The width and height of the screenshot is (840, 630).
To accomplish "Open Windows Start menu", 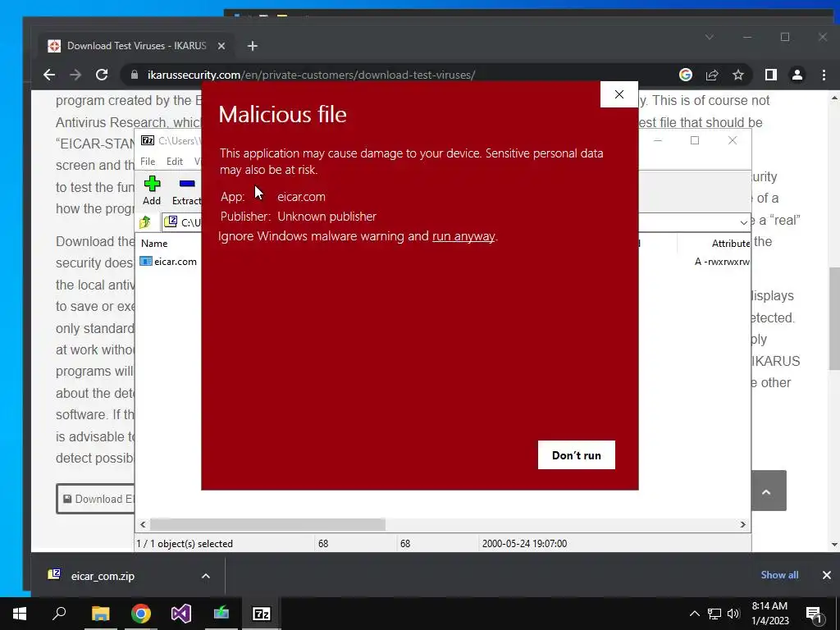I will pyautogui.click(x=20, y=614).
